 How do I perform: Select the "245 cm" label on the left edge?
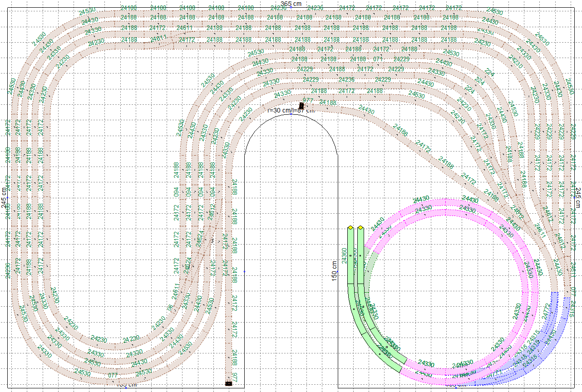pos(4,198)
